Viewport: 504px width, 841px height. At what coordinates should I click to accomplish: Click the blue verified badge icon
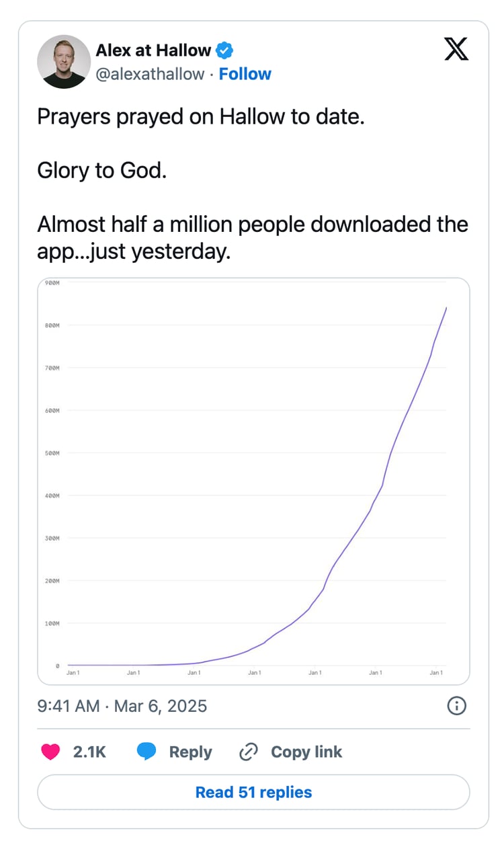coord(224,50)
